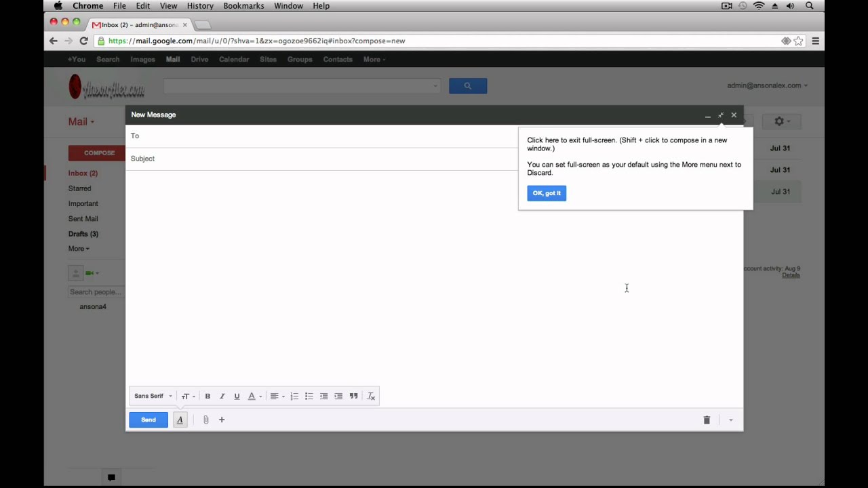This screenshot has width=868, height=488.
Task: Open the text color dropdown
Action: [x=254, y=396]
